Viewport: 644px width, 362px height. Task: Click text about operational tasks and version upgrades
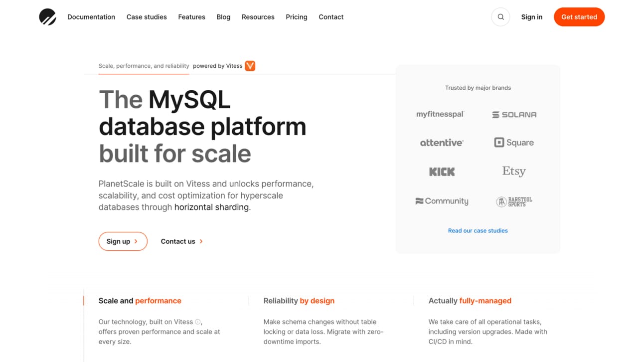click(487, 332)
